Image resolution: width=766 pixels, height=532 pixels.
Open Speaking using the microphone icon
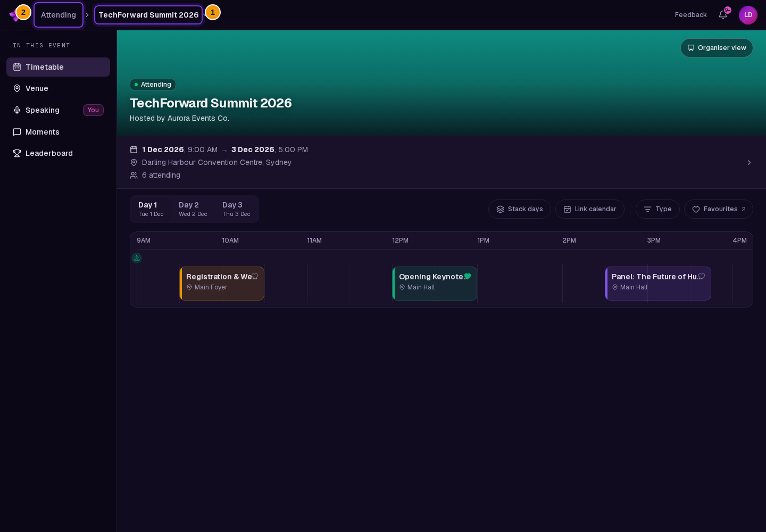[x=17, y=110]
